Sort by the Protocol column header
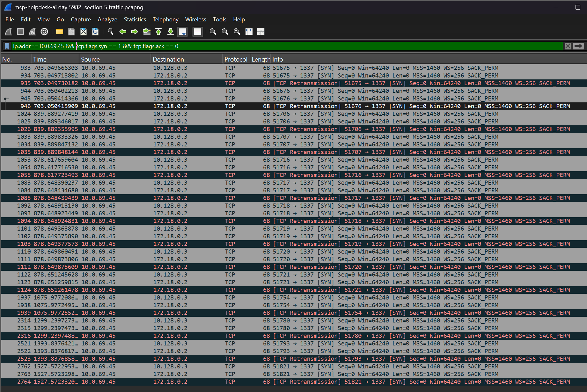The image size is (587, 392). coord(236,59)
